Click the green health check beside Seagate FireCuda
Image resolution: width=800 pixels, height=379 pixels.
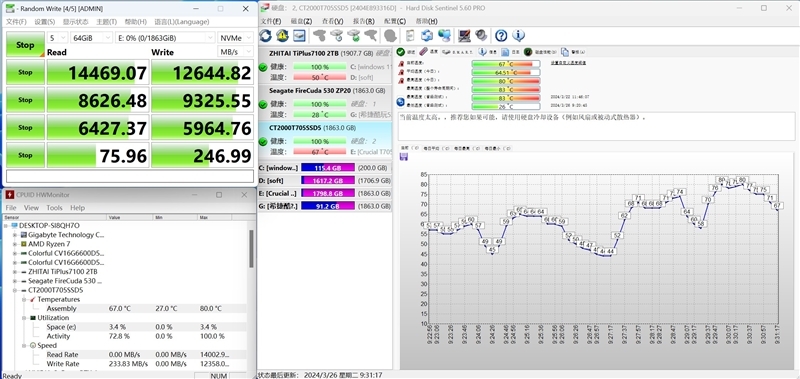coord(263,104)
